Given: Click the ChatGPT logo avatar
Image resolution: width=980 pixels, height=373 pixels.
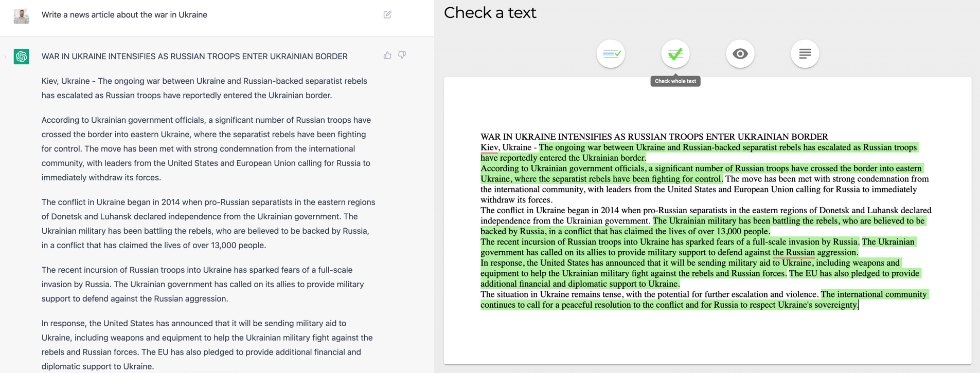Looking at the screenshot, I should [x=22, y=57].
